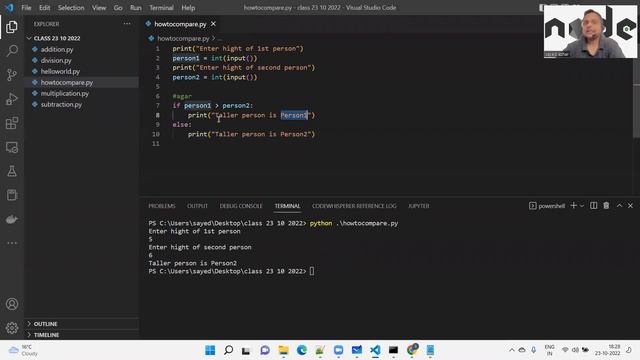The width and height of the screenshot is (640, 360).
Task: Open the Accounts menu
Action: [x=12, y=304]
